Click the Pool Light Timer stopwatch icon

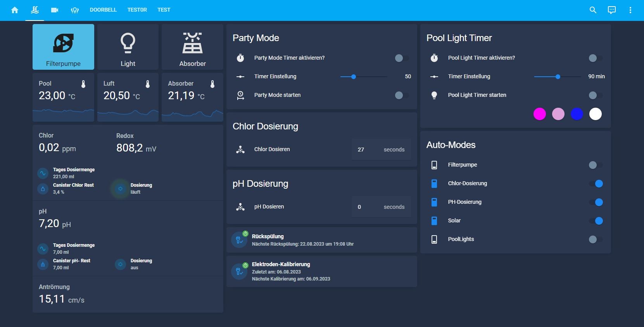[x=434, y=58]
